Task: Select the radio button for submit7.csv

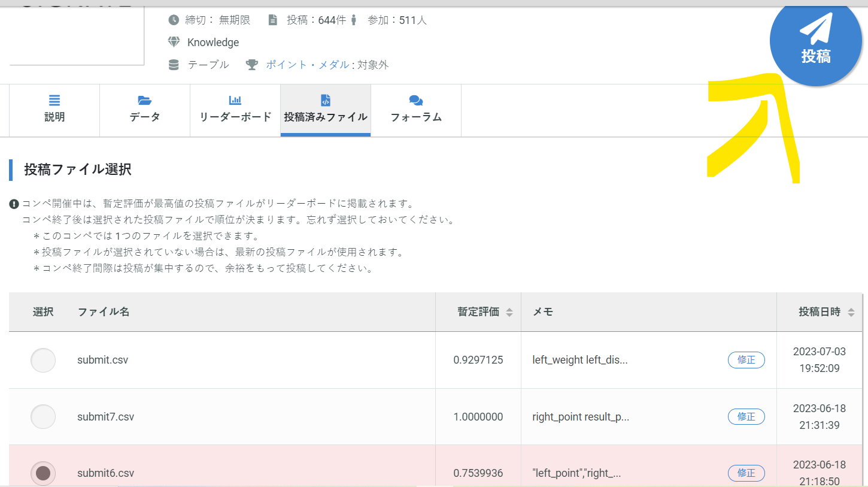Action: tap(43, 416)
